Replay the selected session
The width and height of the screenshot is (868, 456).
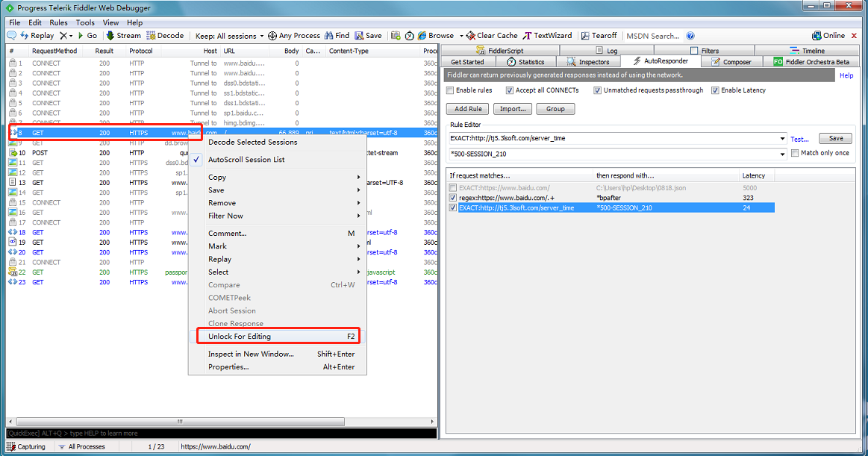pyautogui.click(x=37, y=35)
